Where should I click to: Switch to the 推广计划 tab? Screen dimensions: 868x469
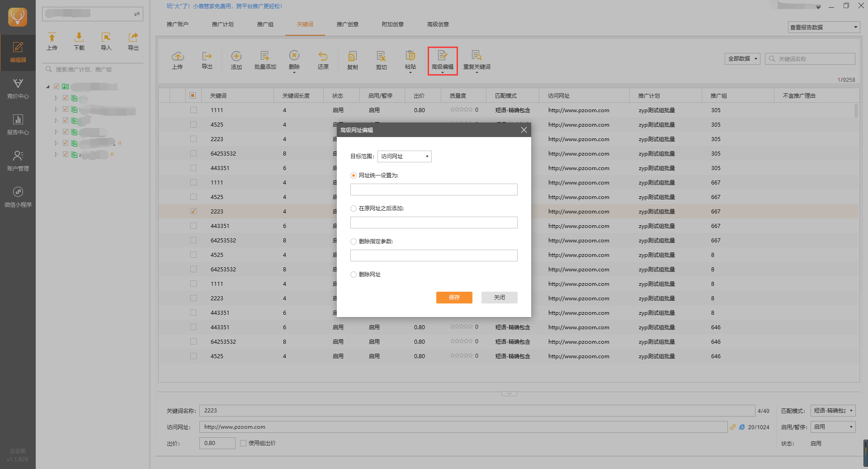click(222, 24)
